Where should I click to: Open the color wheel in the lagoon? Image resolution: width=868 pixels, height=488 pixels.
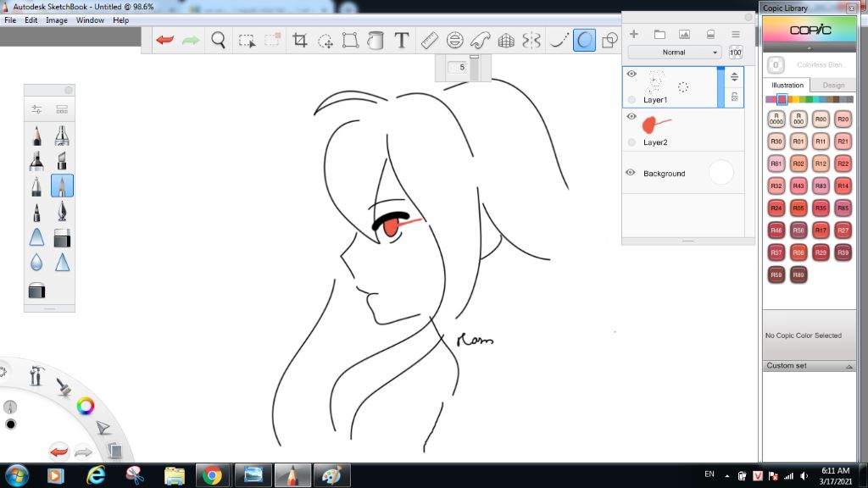coord(86,406)
